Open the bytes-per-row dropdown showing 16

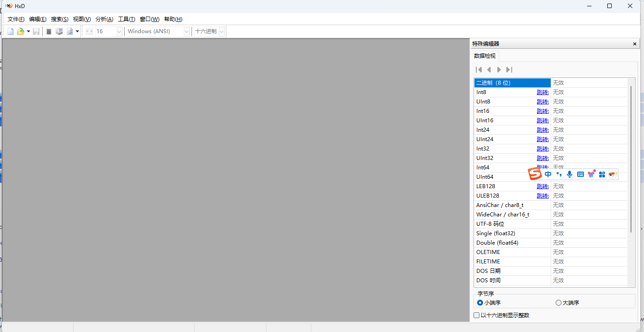pyautogui.click(x=118, y=31)
